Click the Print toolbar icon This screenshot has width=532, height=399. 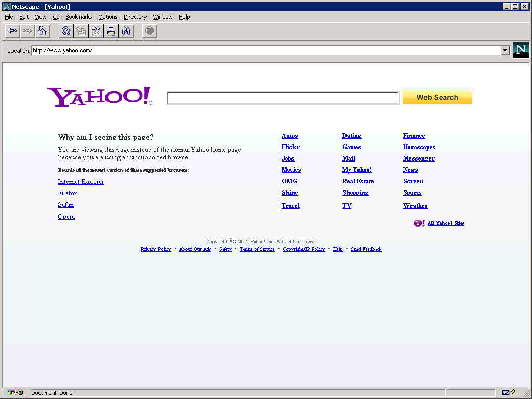[x=111, y=31]
